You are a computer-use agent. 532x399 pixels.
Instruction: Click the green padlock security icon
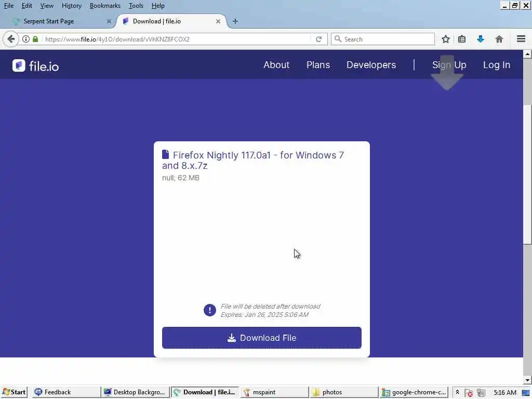pos(35,39)
